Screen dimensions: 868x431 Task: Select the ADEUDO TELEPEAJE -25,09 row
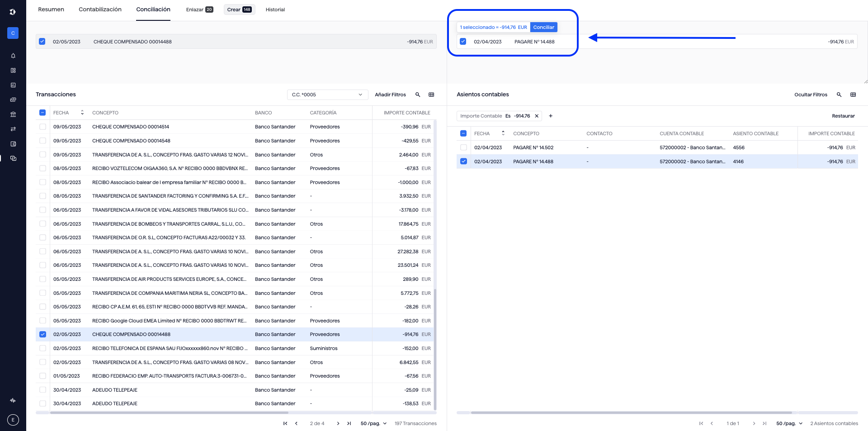click(x=236, y=390)
